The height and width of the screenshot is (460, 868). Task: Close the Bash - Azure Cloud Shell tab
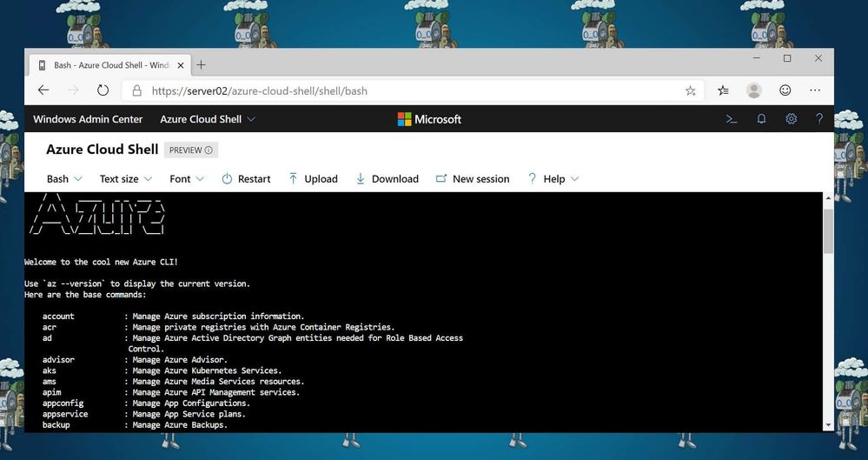[x=181, y=65]
